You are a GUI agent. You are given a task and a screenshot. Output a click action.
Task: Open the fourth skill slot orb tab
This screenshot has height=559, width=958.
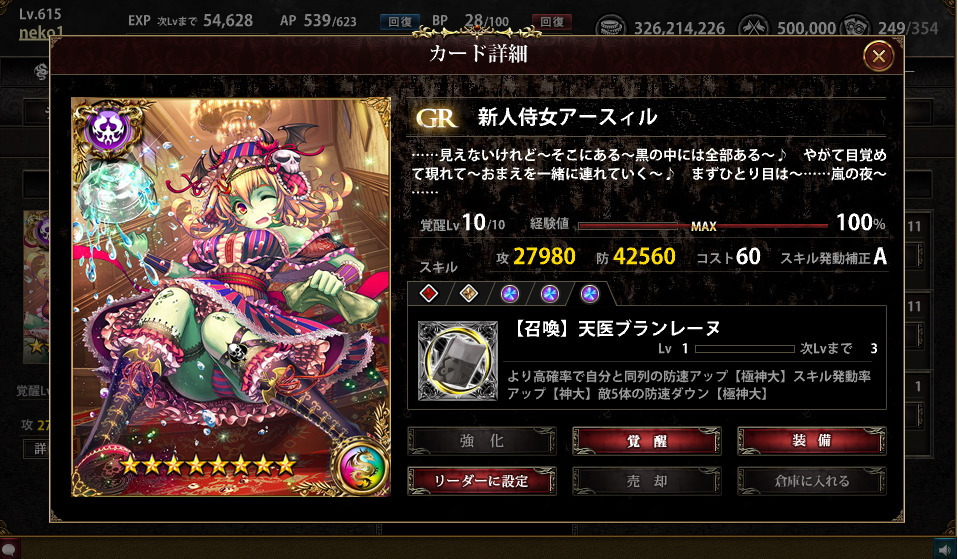tap(549, 294)
